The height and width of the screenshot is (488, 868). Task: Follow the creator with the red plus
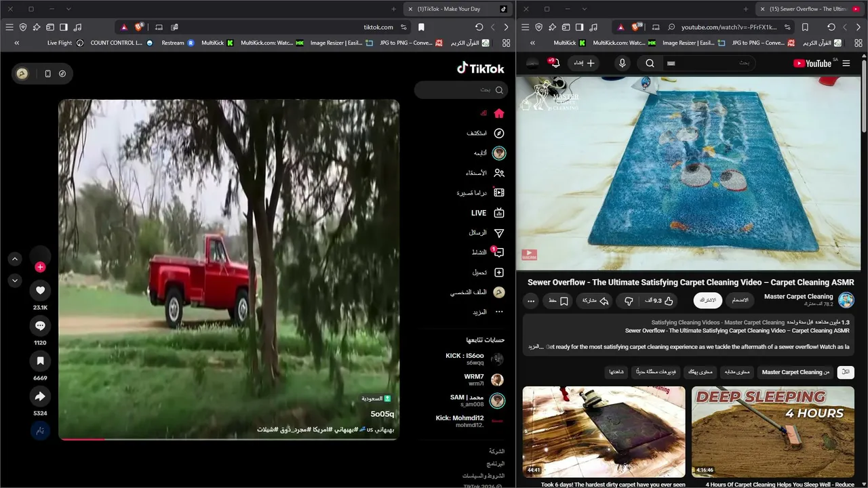[x=40, y=267]
